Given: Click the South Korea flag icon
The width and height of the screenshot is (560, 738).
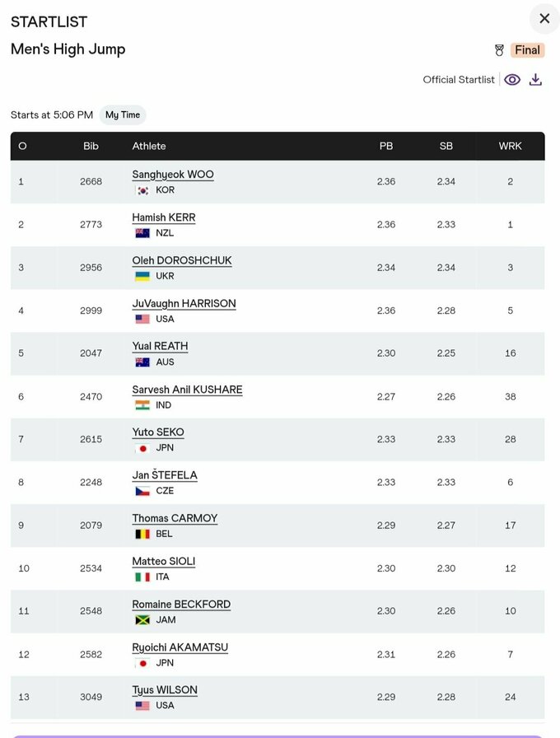Looking at the screenshot, I should coord(142,190).
